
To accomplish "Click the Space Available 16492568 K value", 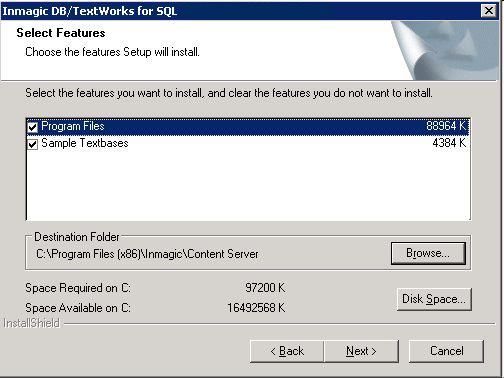I will 256,308.
